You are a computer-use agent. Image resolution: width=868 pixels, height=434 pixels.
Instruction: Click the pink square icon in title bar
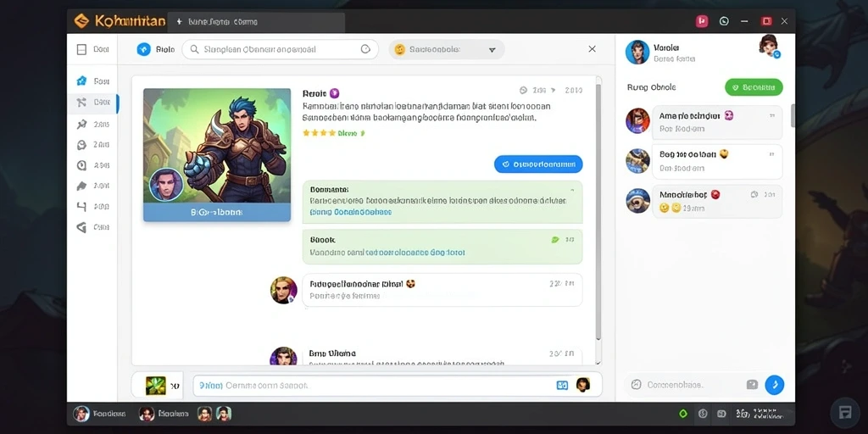pyautogui.click(x=702, y=21)
